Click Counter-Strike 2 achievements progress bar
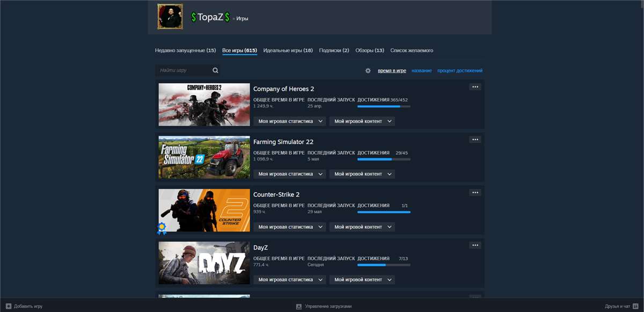This screenshot has width=644, height=312. coord(384,212)
